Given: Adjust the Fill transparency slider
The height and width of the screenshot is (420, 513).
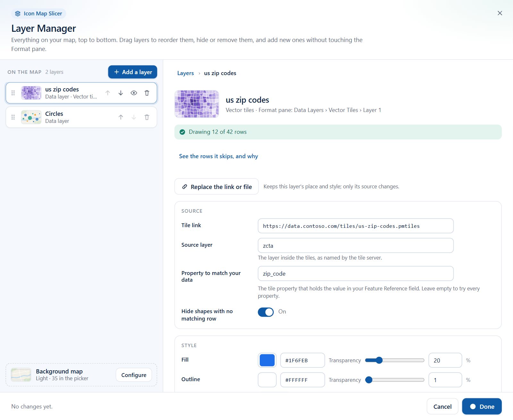Looking at the screenshot, I should click(x=395, y=360).
